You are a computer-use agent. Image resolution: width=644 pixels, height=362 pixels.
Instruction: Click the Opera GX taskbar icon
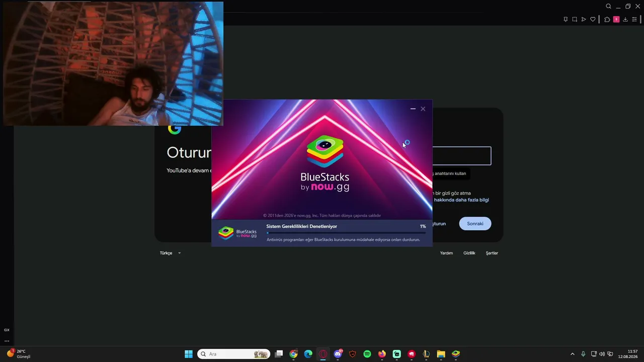pos(323,354)
